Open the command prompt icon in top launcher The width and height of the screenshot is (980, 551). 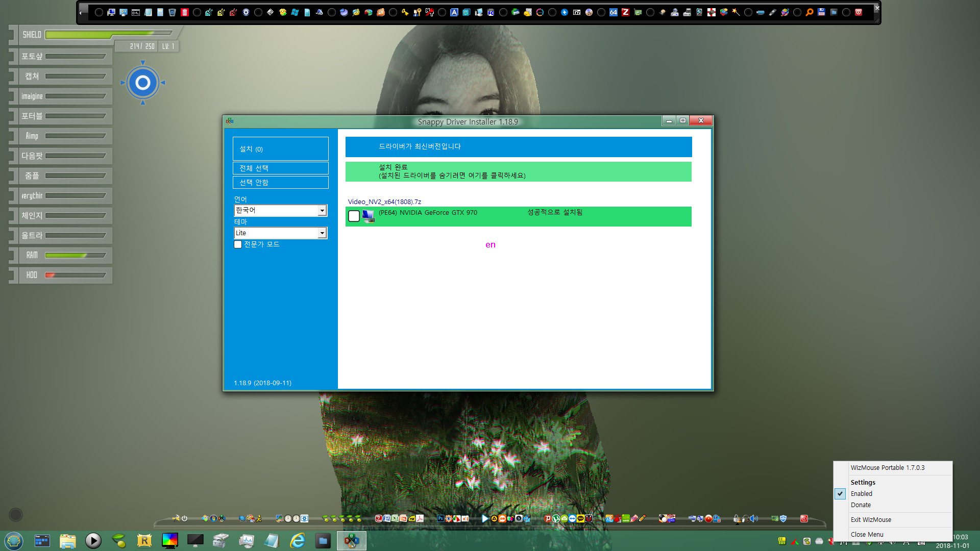point(136,12)
